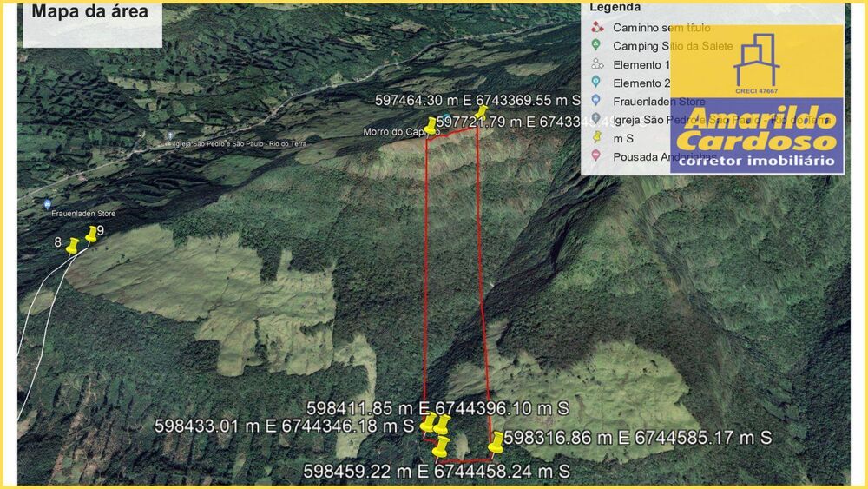The image size is (868, 489).
Task: Click 'Elemento 1' legend text
Action: [x=641, y=65]
